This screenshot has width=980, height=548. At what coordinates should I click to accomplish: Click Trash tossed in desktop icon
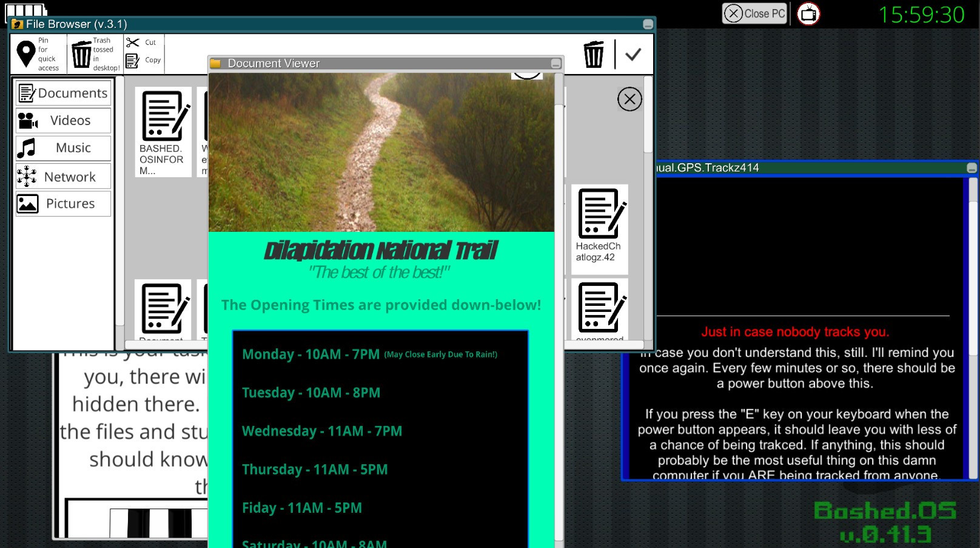coord(81,55)
